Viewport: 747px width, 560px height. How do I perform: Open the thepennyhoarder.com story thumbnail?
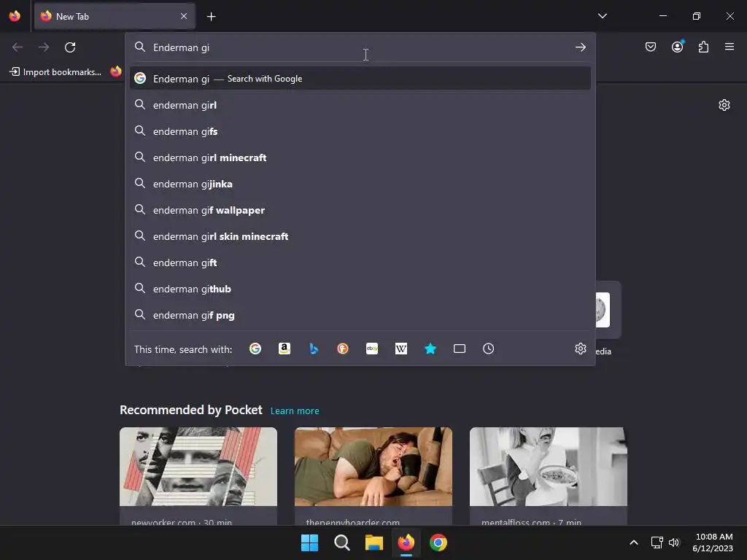click(373, 467)
